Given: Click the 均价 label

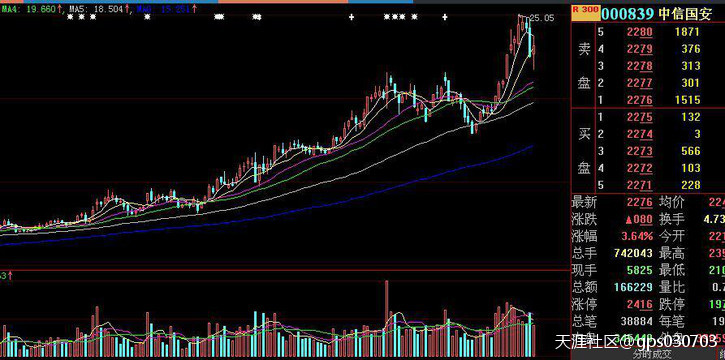Looking at the screenshot, I should pos(671,202).
